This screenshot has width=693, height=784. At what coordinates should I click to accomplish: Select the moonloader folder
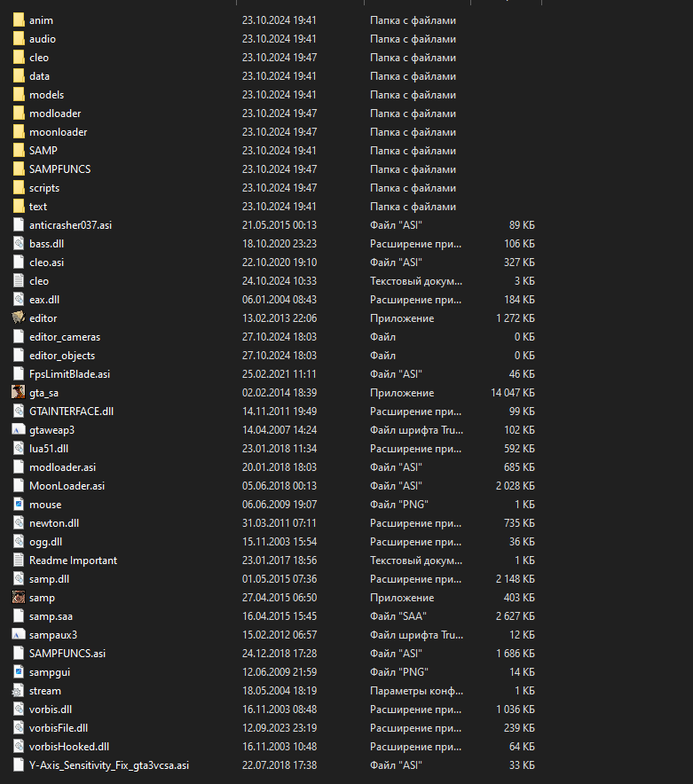click(58, 131)
